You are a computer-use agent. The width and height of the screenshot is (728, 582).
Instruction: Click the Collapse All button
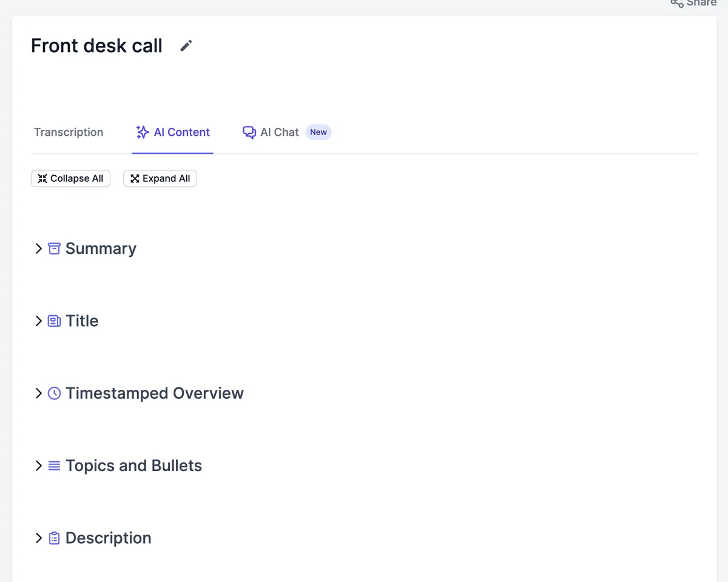pos(70,178)
